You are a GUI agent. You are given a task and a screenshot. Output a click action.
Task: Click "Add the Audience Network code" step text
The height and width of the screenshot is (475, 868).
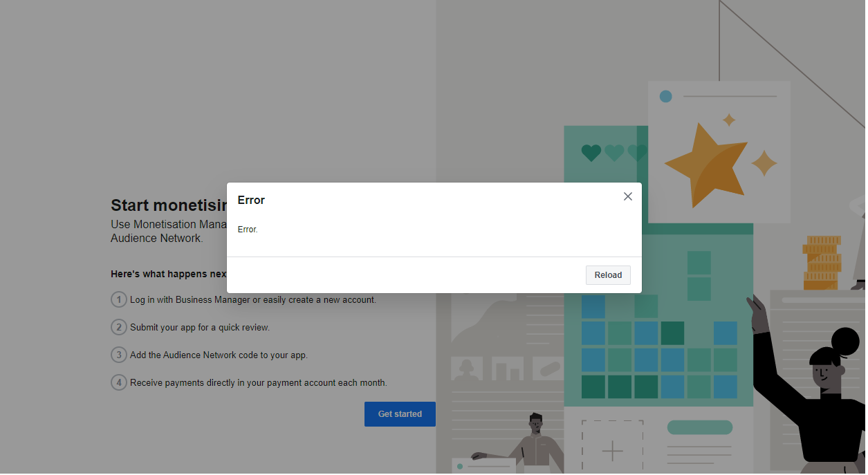pyautogui.click(x=219, y=355)
